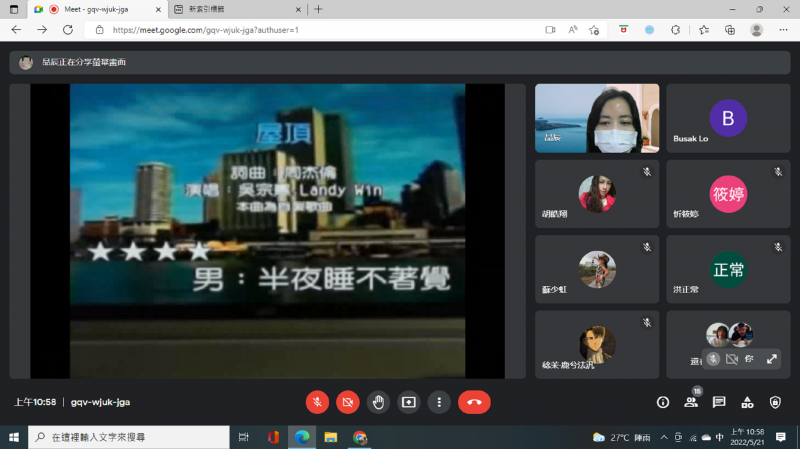Toggle the camera off button
Viewport: 800px width, 449px height.
click(347, 402)
